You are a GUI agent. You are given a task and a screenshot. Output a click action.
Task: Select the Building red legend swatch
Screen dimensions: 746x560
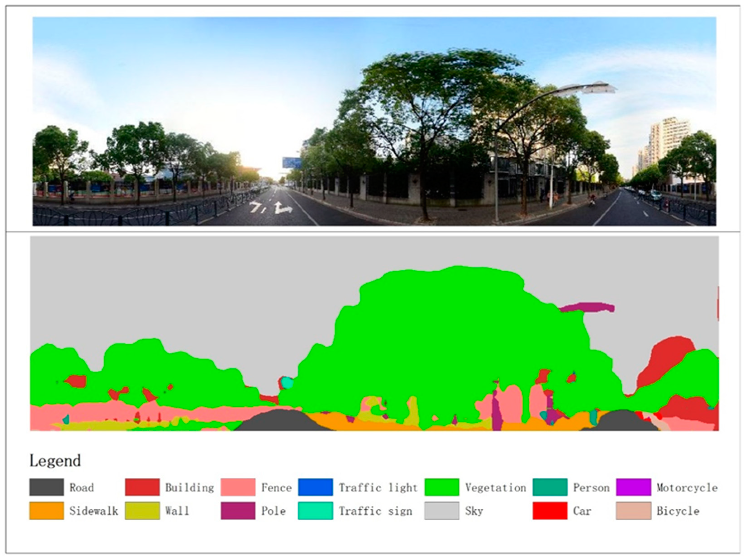[142, 487]
